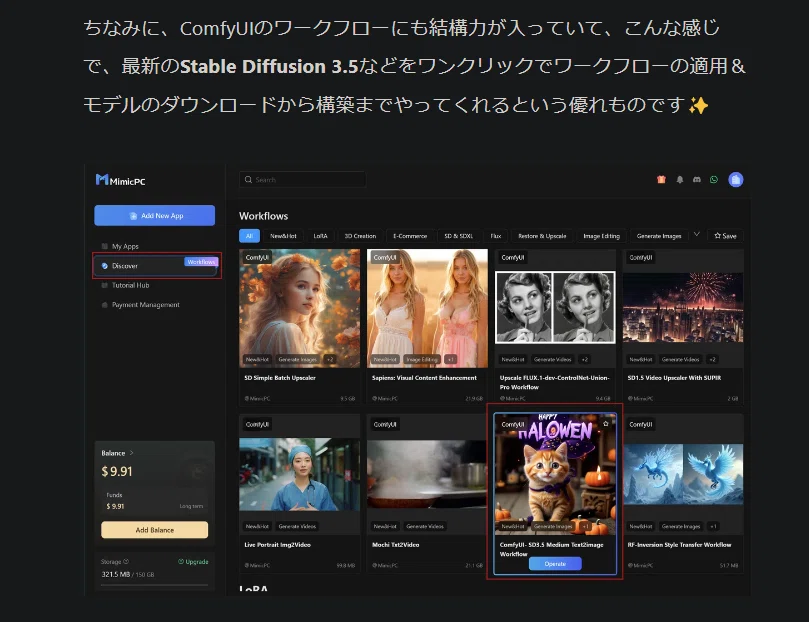Open the WhatsApp icon in header
The image size is (809, 622).
(x=714, y=179)
